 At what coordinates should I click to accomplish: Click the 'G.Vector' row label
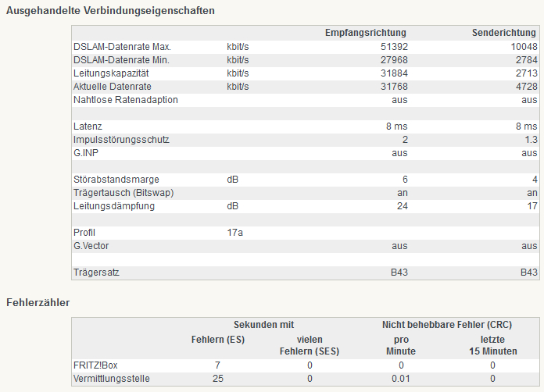tap(91, 246)
